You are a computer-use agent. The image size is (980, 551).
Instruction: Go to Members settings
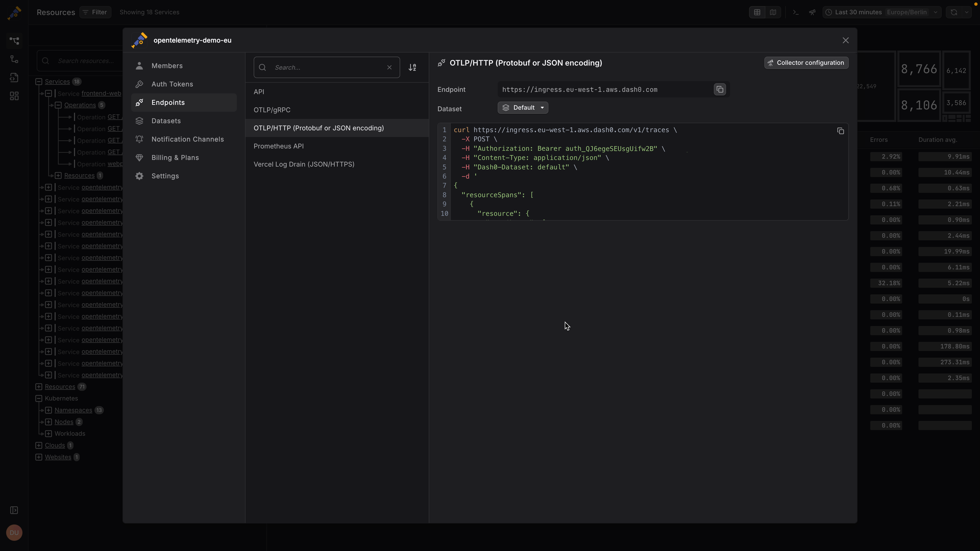(184, 66)
